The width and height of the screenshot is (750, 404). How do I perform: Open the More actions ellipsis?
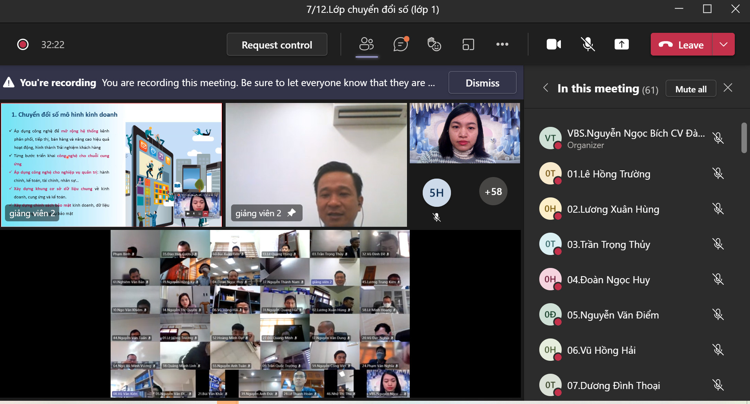502,44
